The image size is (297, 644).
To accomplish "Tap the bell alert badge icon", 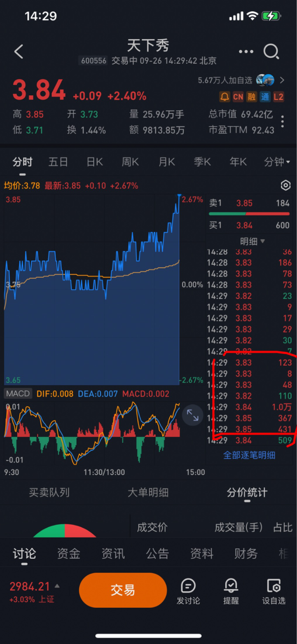I will click(x=225, y=97).
